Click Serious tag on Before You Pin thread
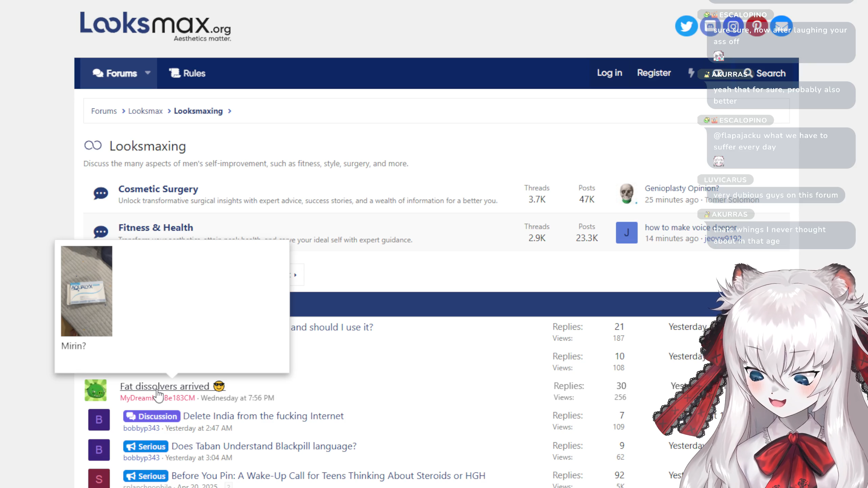868x488 pixels. click(146, 476)
